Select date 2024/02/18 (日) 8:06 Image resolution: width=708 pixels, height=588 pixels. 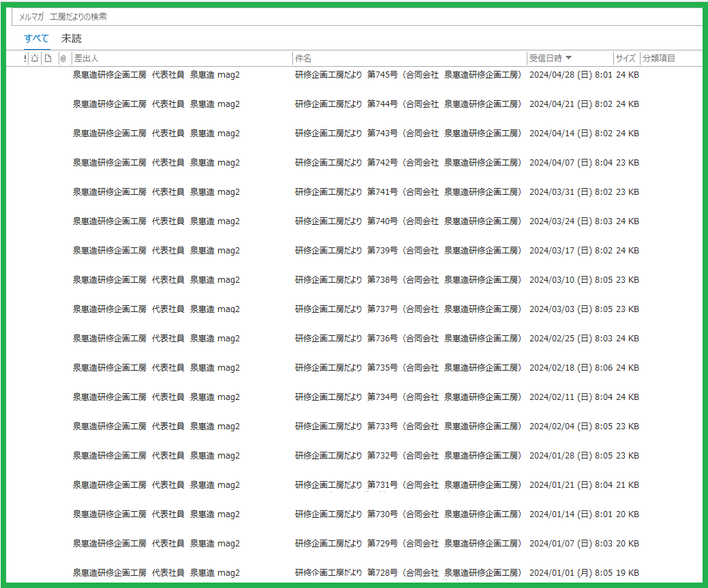[571, 368]
